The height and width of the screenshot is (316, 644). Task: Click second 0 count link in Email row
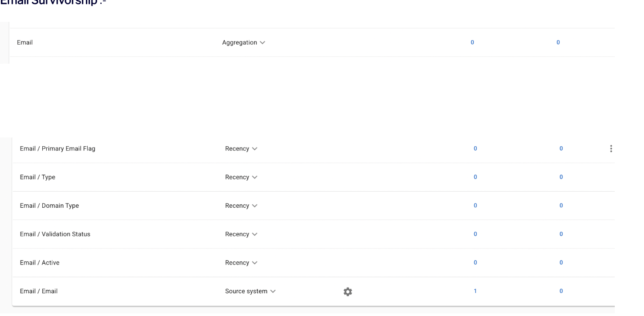point(558,43)
